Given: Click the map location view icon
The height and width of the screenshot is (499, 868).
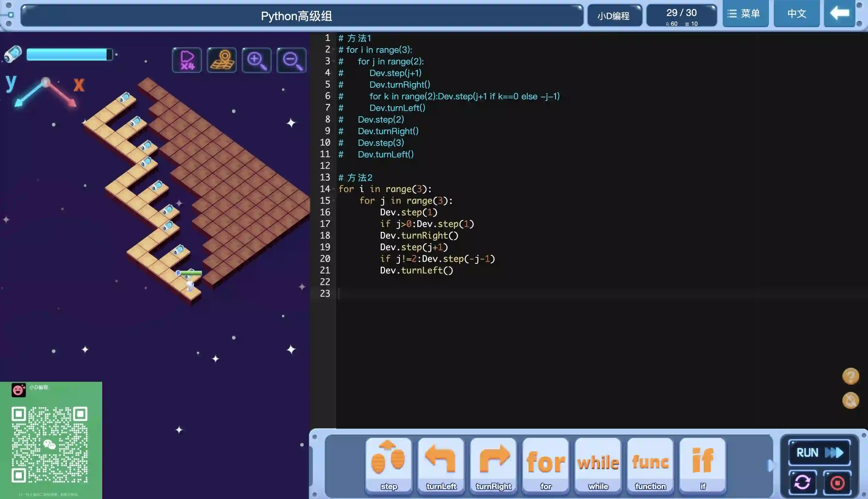Looking at the screenshot, I should [x=222, y=60].
